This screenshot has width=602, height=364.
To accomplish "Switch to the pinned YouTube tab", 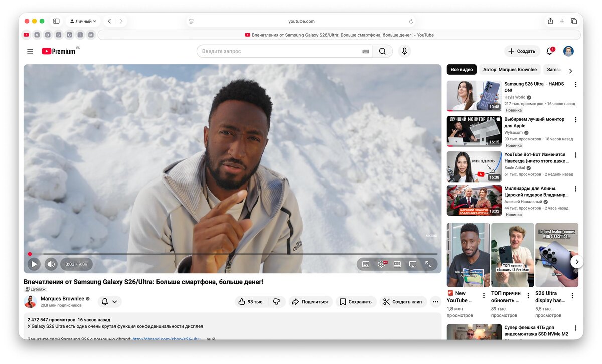I will click(x=26, y=35).
